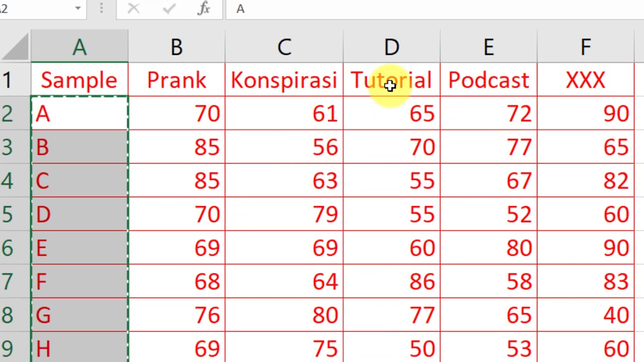The width and height of the screenshot is (644, 362).
Task: Select row 4 header
Action: point(15,180)
